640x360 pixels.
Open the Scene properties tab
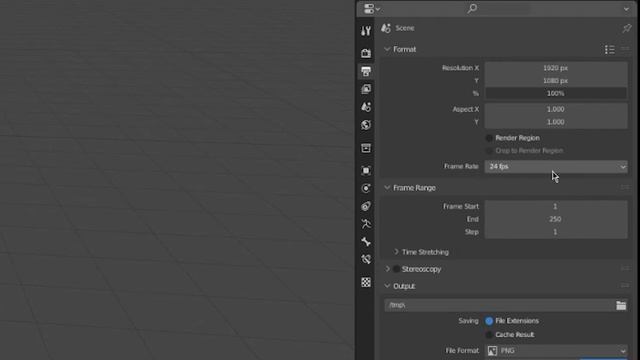[x=366, y=107]
